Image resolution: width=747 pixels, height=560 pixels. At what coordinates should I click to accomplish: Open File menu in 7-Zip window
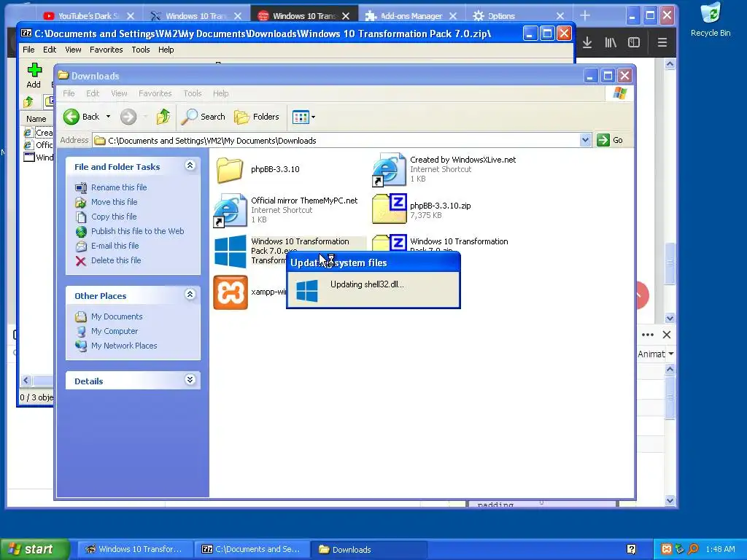tap(28, 50)
